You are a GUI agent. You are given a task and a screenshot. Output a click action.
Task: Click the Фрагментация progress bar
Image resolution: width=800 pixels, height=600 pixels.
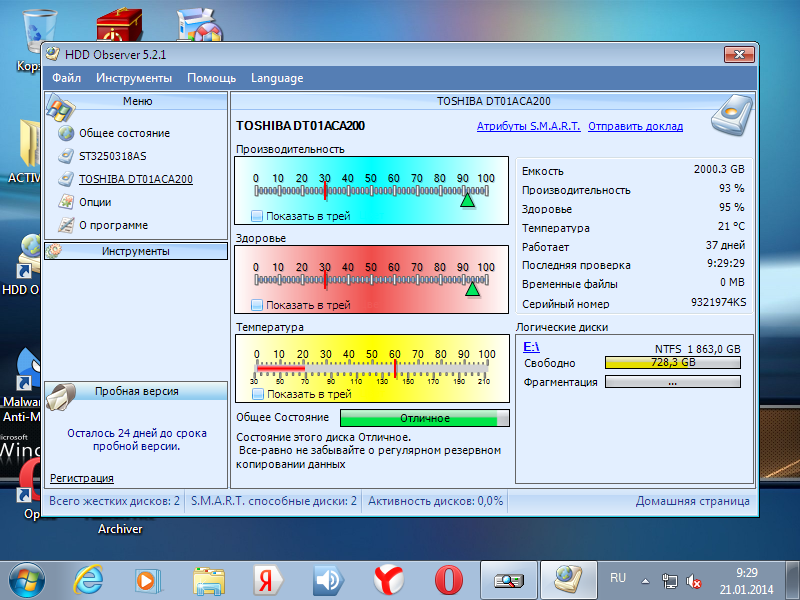click(x=672, y=382)
